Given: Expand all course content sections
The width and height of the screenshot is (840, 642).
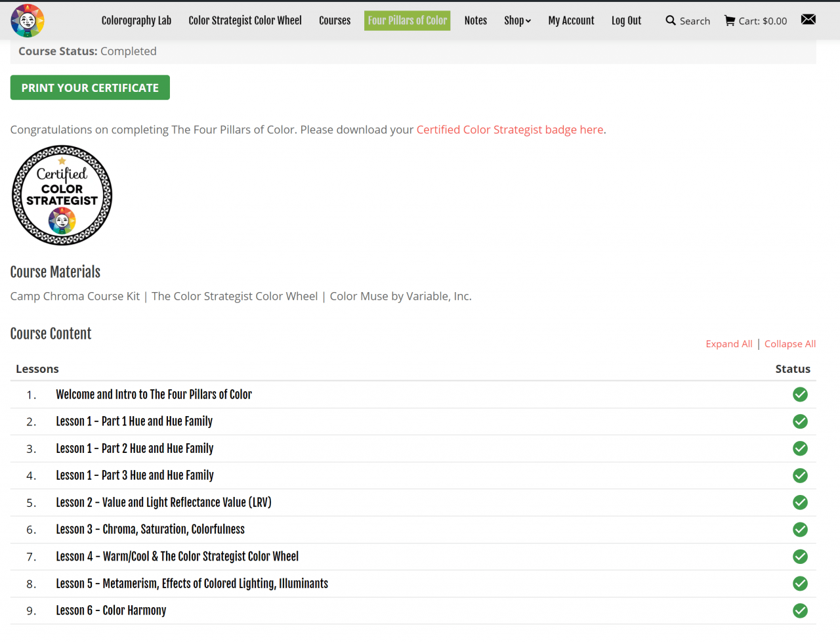Looking at the screenshot, I should 729,343.
